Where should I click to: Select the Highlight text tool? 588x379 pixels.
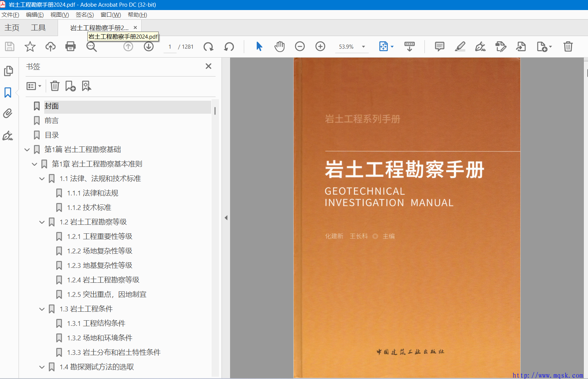[x=460, y=46]
